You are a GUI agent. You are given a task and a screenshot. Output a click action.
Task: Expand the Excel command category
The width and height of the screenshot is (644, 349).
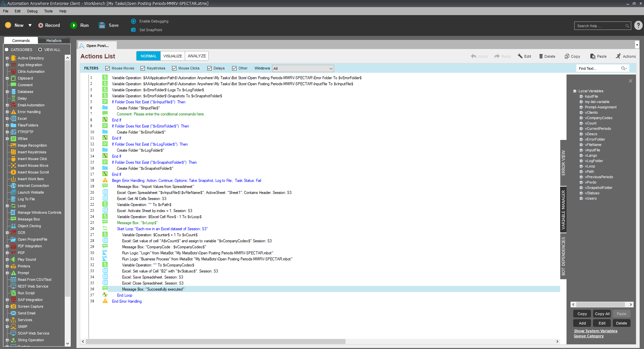(7, 118)
